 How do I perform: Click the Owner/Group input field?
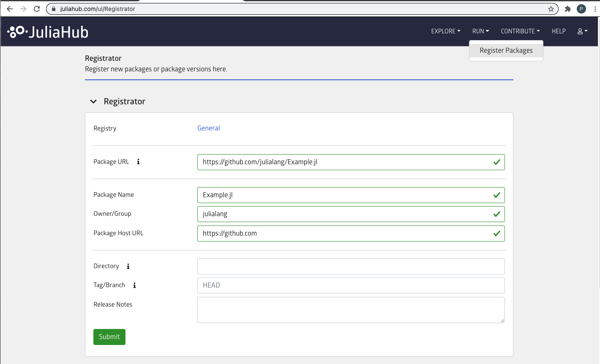tap(351, 214)
